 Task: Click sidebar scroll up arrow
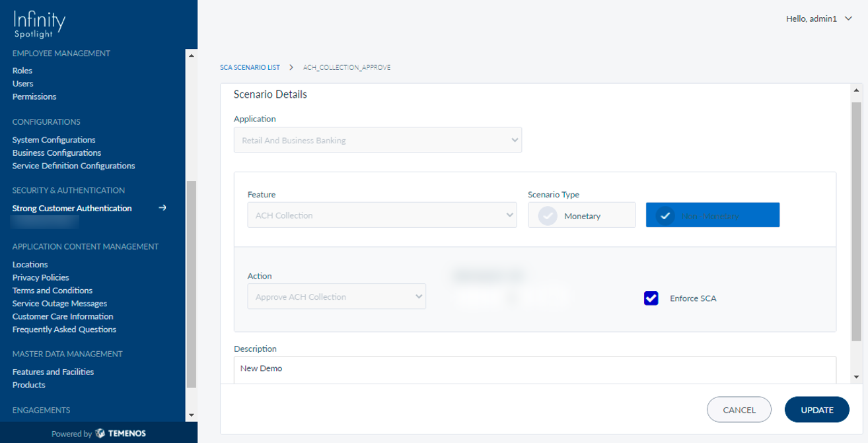tap(192, 55)
